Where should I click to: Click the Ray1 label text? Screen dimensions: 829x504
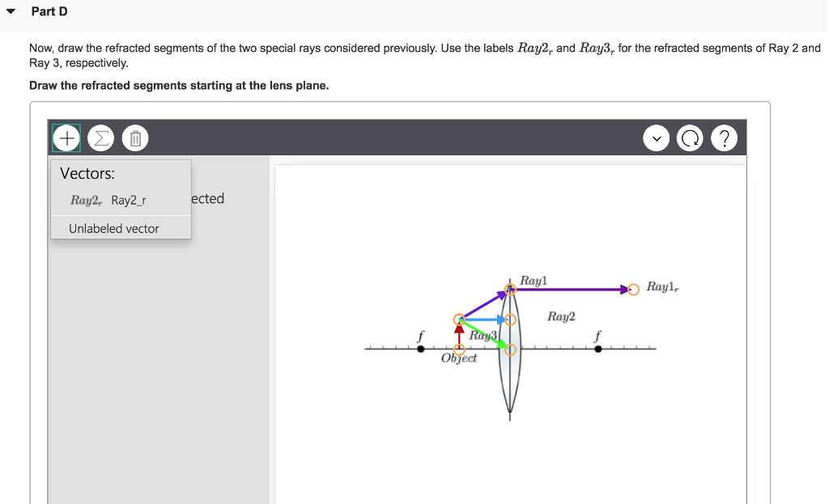click(x=536, y=279)
